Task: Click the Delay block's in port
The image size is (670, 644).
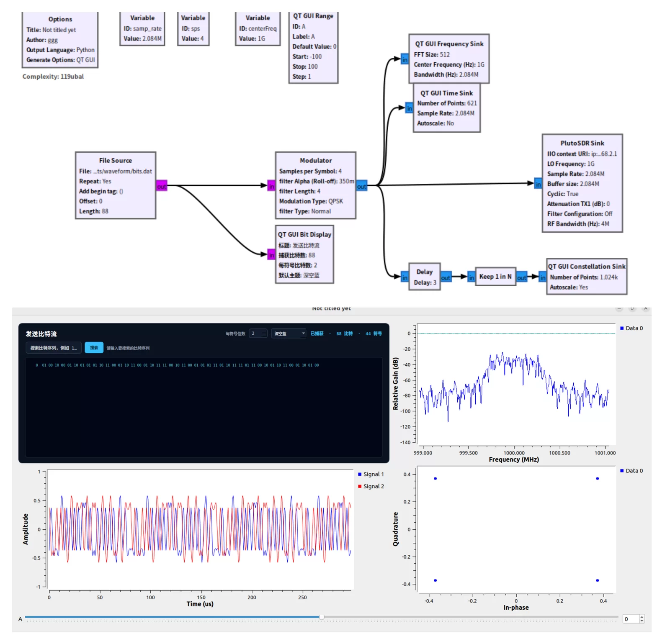Action: [405, 277]
